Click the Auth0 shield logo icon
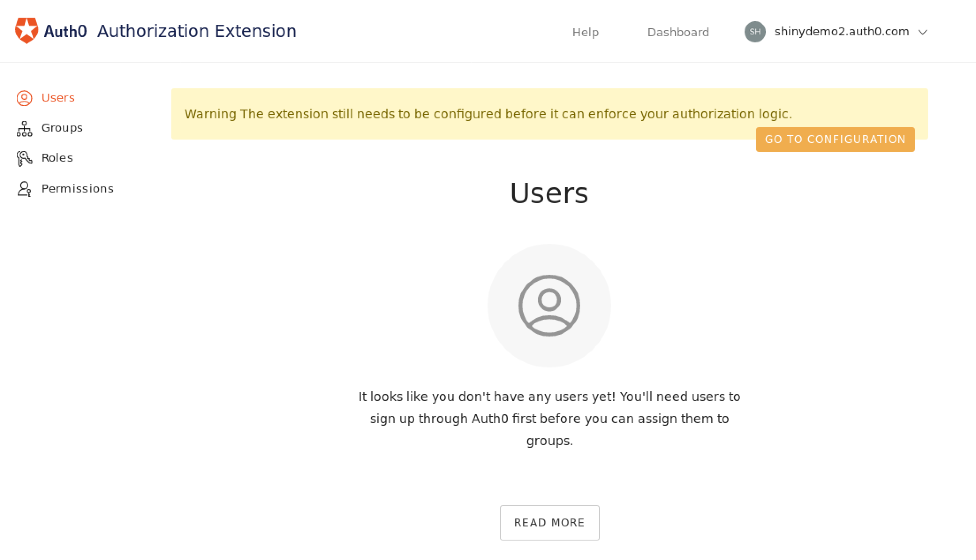Screen dimensions: 976x560 [26, 31]
